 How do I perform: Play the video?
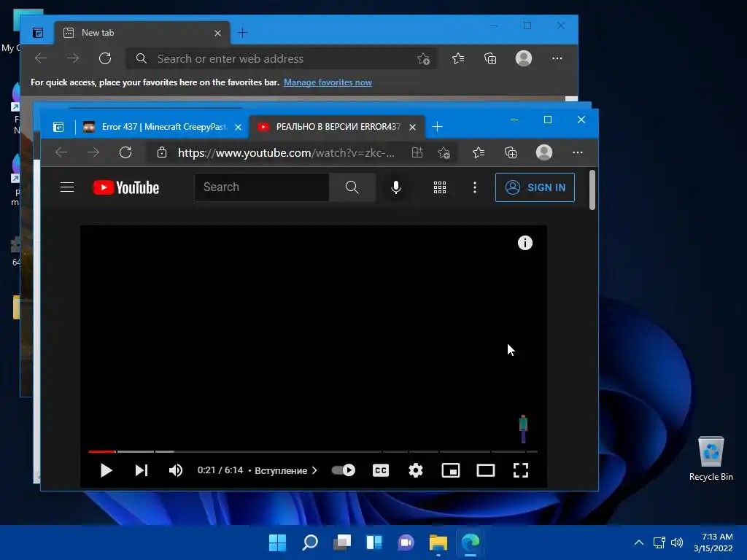[x=107, y=470]
